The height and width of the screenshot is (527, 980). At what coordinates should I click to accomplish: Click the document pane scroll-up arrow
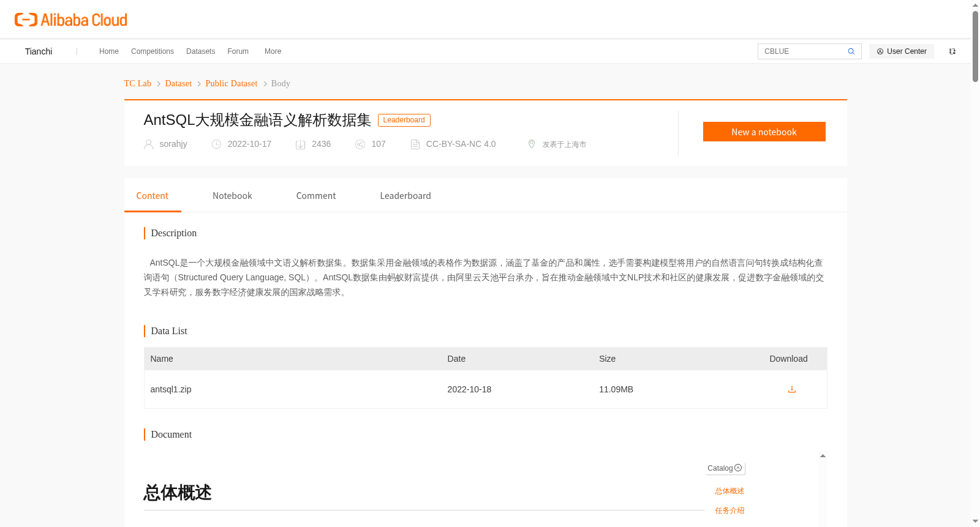[x=823, y=456]
